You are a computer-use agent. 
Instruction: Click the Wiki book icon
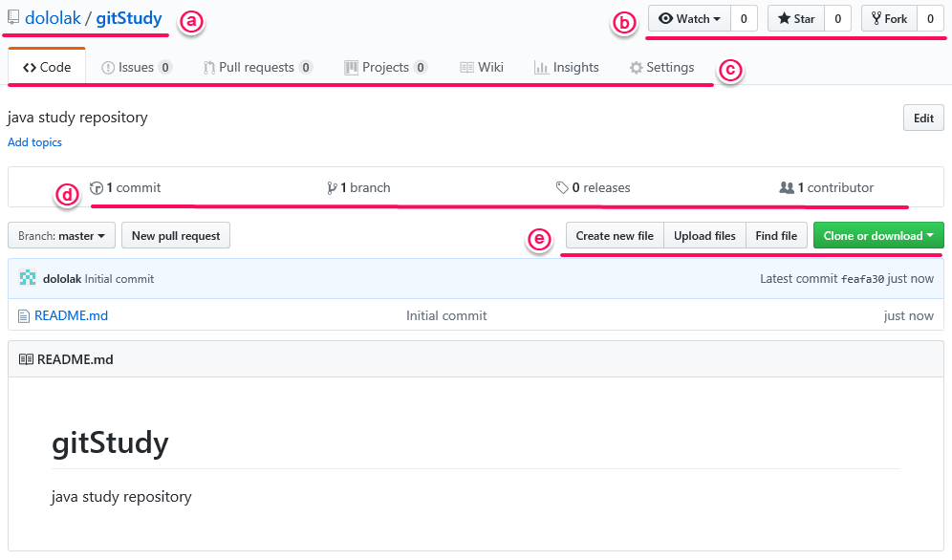466,68
